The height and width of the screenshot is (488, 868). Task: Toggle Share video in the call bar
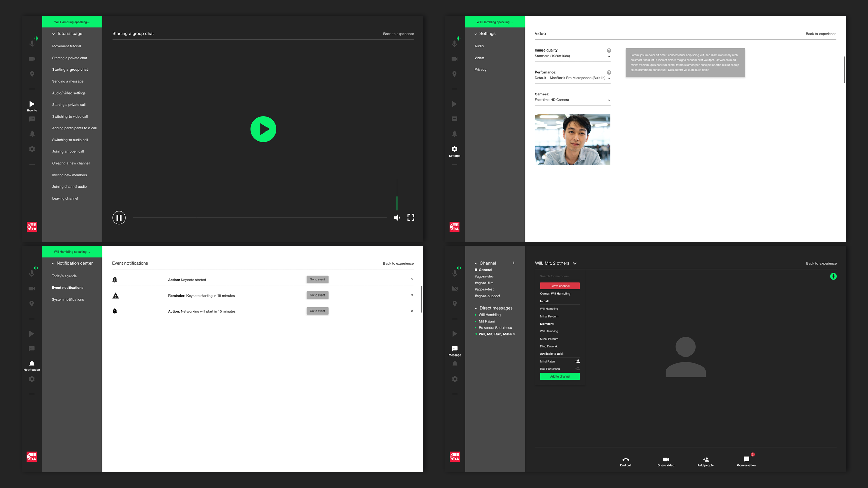[666, 460]
